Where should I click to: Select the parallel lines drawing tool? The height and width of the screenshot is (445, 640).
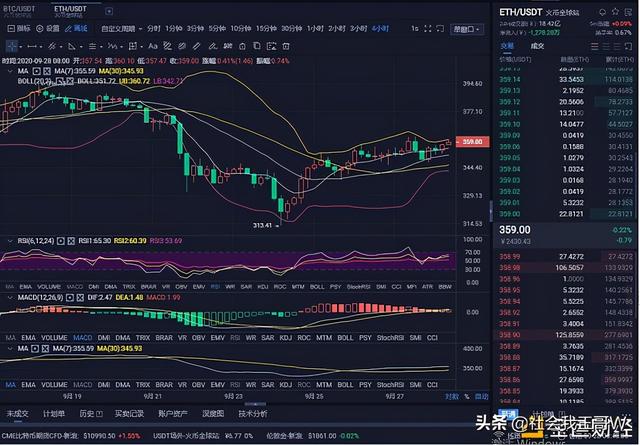click(92, 46)
